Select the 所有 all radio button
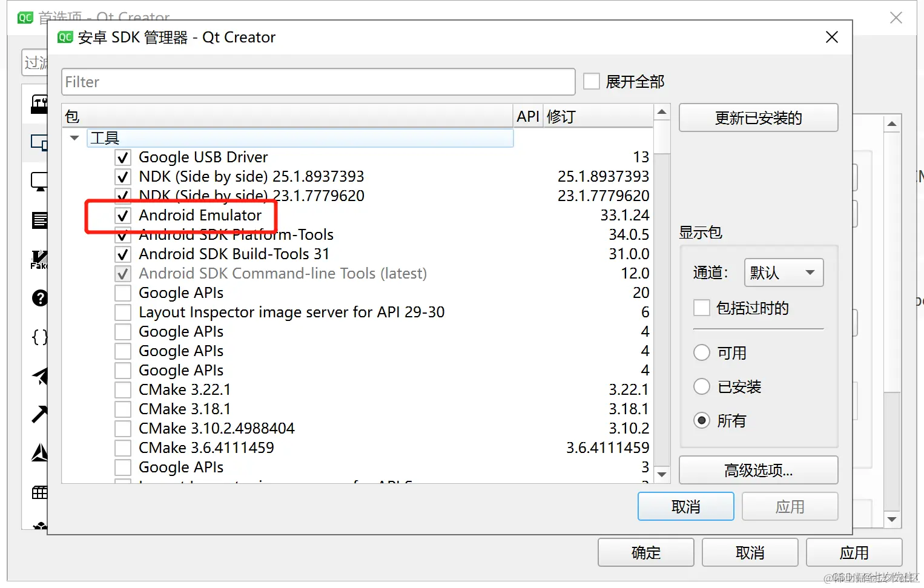 pyautogui.click(x=702, y=420)
